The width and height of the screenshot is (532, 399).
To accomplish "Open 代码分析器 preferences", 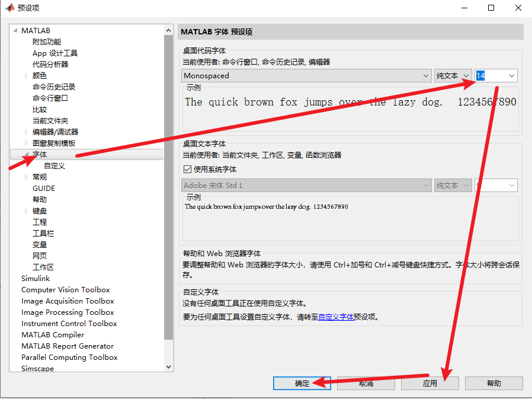I will [x=50, y=64].
